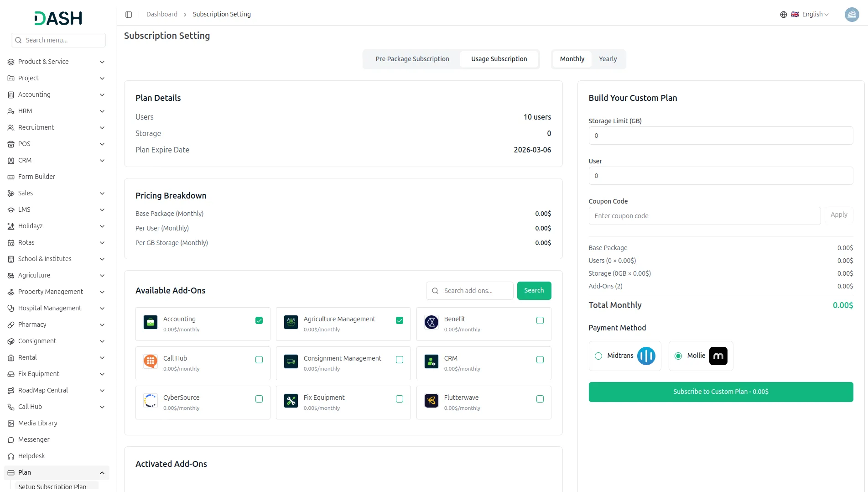Uncheck the Accounting add-on checkbox
868x492 pixels.
pos(259,320)
